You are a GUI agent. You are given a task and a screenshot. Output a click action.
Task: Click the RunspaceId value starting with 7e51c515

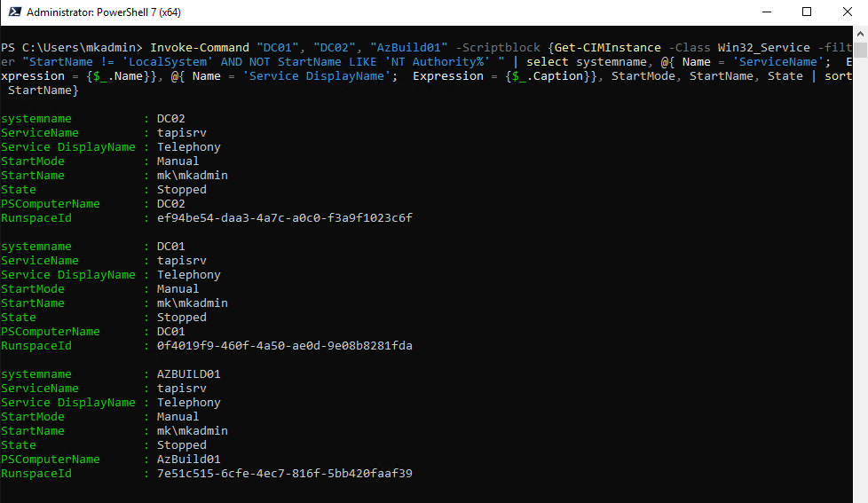coord(284,474)
